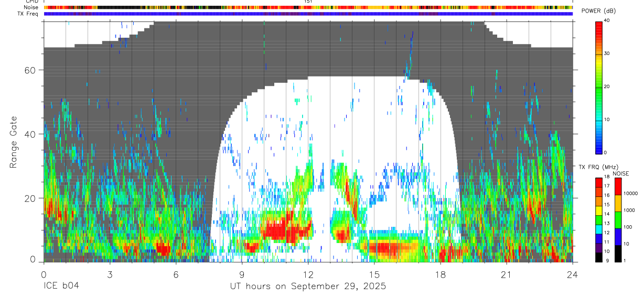Click the 18 hour tick on time axis
Image resolution: width=644 pixels, height=297 pixels.
(440, 274)
